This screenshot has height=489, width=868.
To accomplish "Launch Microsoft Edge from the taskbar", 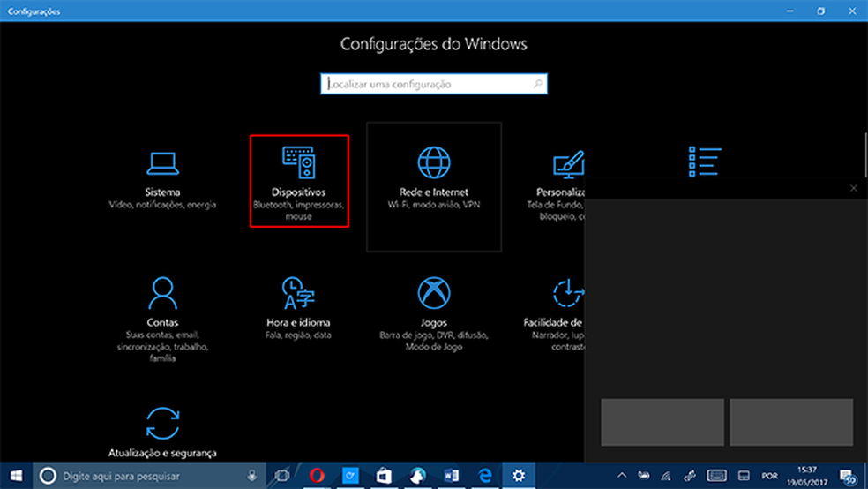I will coord(485,476).
